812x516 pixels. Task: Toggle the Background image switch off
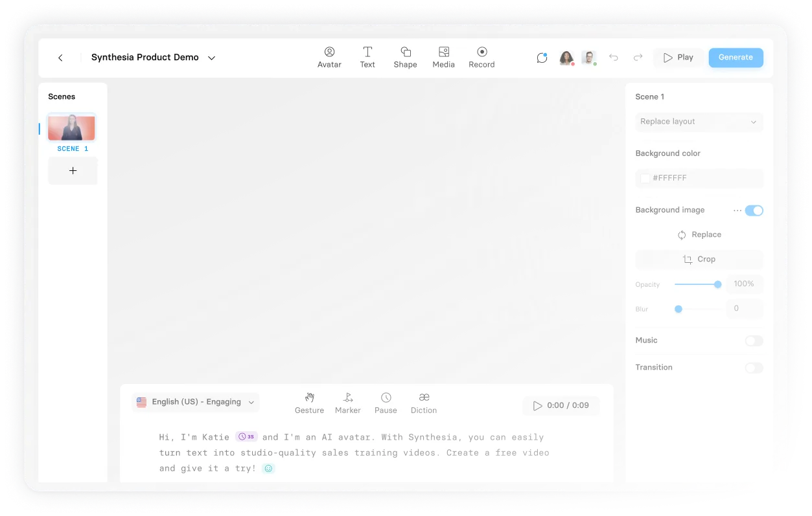(754, 210)
